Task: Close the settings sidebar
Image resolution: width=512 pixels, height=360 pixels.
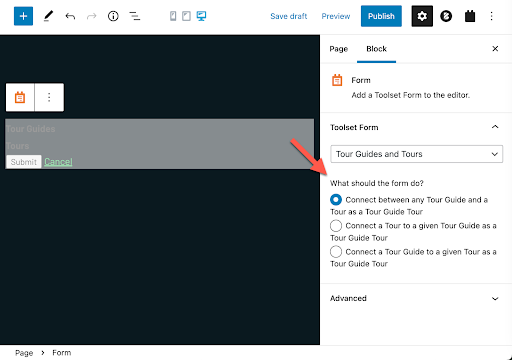Action: tap(495, 49)
